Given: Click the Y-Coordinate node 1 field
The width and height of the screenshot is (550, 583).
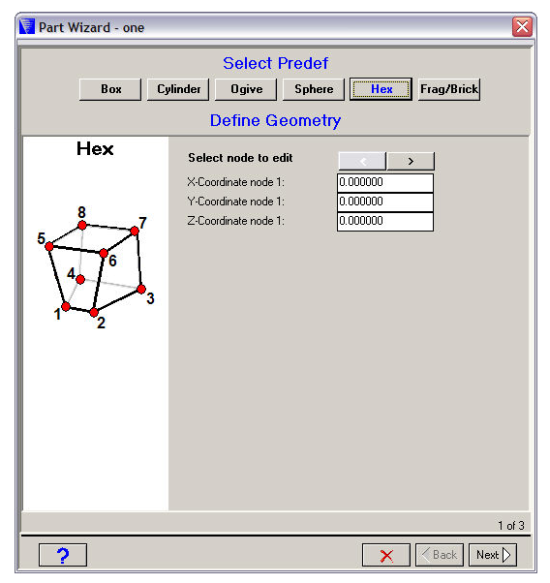Looking at the screenshot, I should point(385,202).
